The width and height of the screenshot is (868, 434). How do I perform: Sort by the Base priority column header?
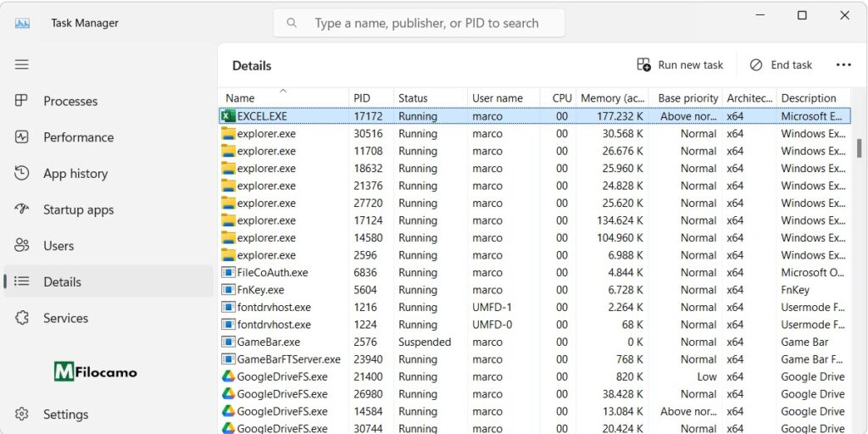(x=685, y=98)
